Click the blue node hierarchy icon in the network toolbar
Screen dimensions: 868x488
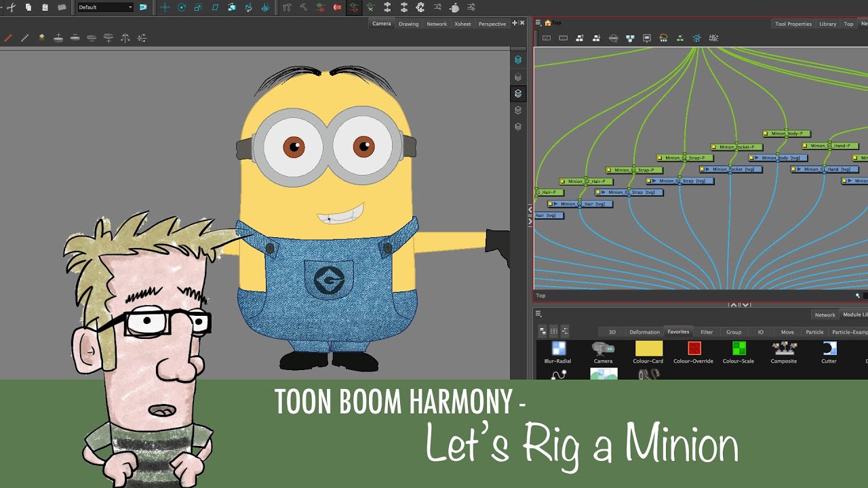click(630, 39)
